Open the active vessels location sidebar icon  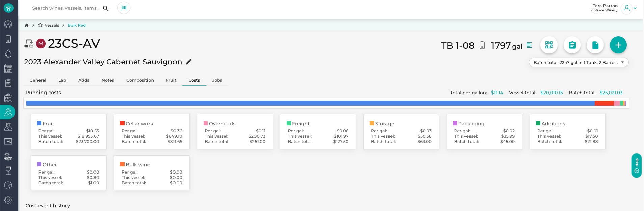point(8,112)
